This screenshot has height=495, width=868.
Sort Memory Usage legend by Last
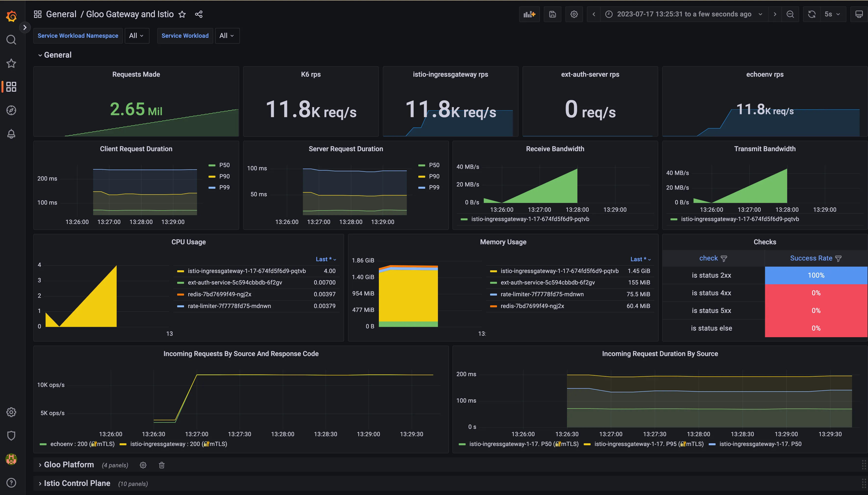coord(641,260)
